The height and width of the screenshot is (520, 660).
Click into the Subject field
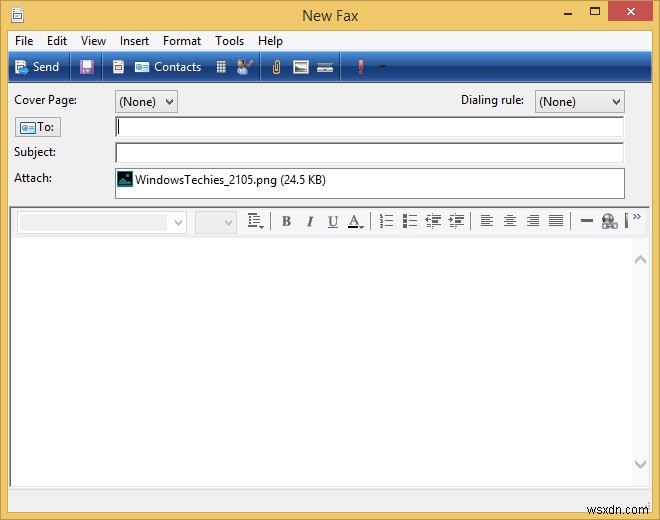click(x=370, y=152)
